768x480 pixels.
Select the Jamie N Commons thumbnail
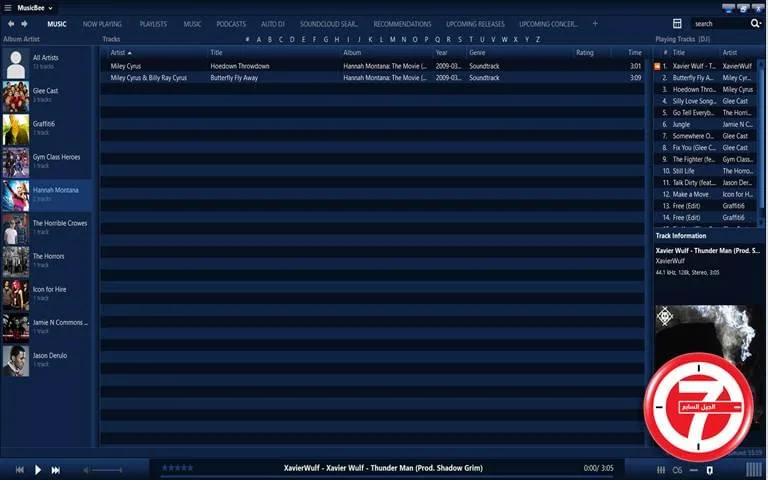pyautogui.click(x=16, y=328)
